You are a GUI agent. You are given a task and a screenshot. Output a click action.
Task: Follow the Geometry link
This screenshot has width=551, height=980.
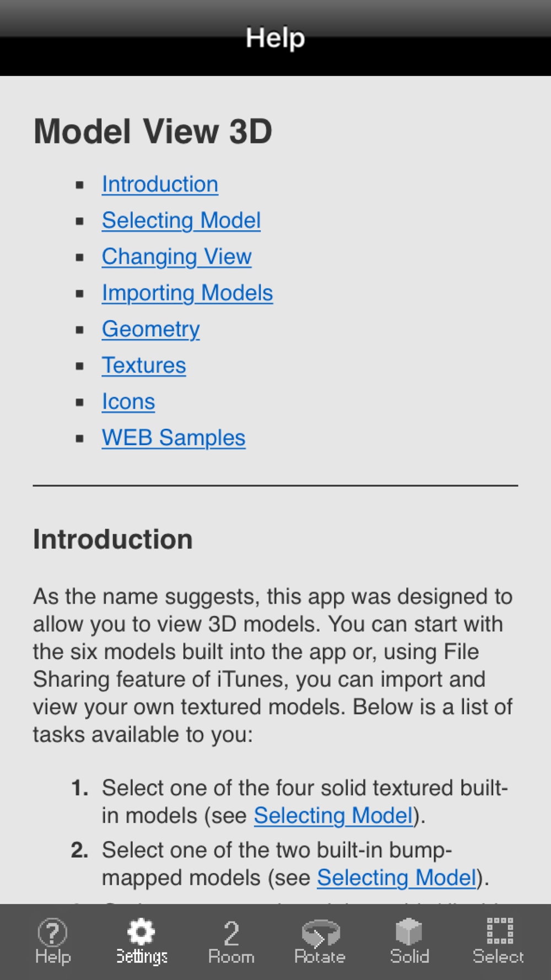point(151,330)
